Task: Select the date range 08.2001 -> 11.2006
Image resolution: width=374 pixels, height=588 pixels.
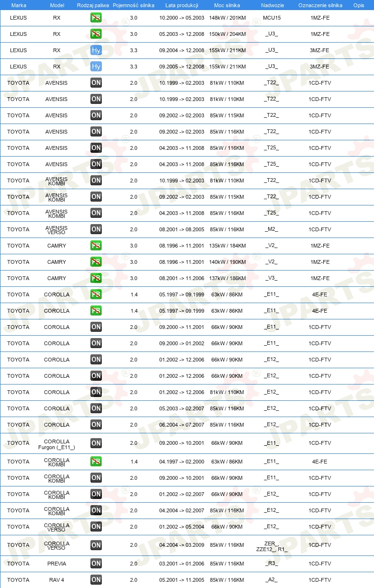Action: click(x=182, y=278)
